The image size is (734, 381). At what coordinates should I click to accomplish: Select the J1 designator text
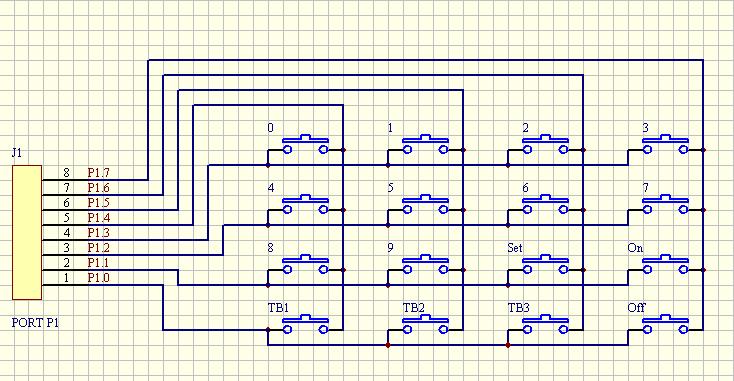pyautogui.click(x=16, y=153)
